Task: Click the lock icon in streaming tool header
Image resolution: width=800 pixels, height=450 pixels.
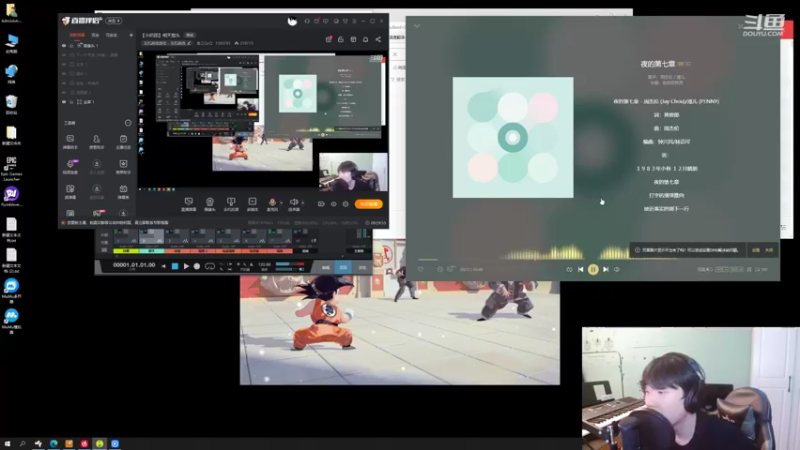Action: pos(341,39)
